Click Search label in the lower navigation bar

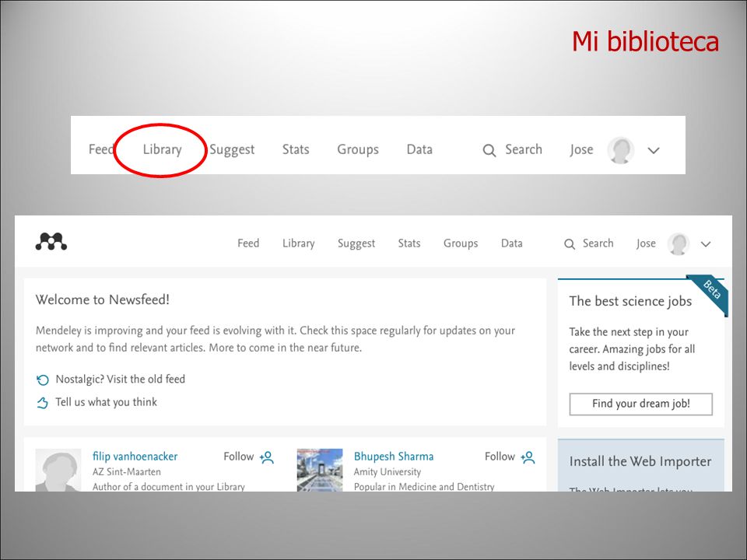click(598, 243)
